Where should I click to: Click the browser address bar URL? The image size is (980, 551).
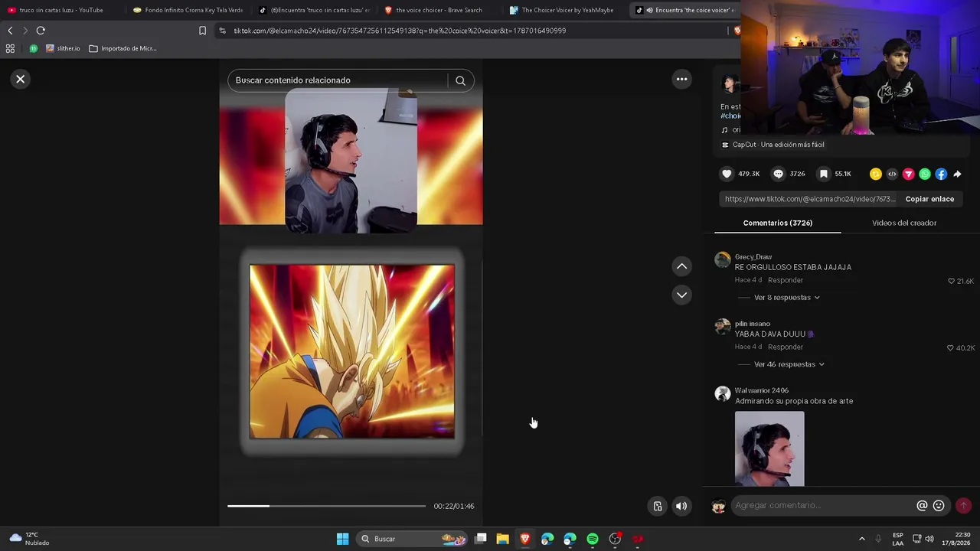tap(400, 31)
